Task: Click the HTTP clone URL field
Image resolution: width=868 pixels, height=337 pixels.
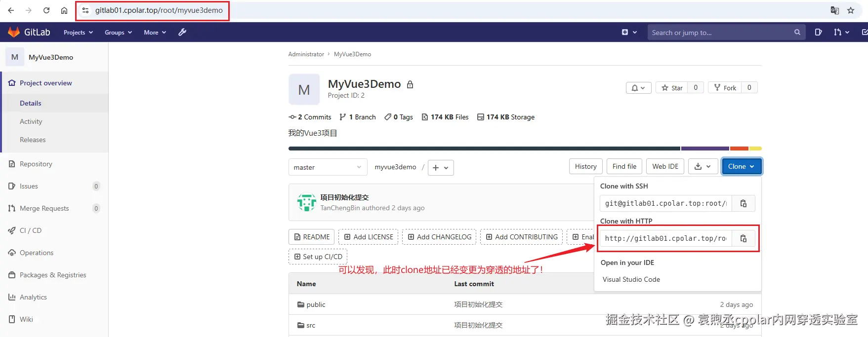Action: pos(666,238)
